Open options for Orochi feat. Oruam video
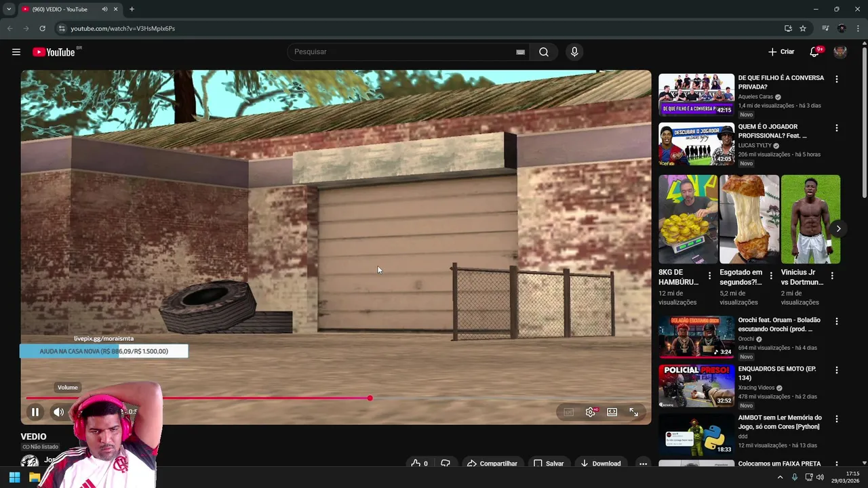This screenshot has height=488, width=868. click(x=836, y=321)
